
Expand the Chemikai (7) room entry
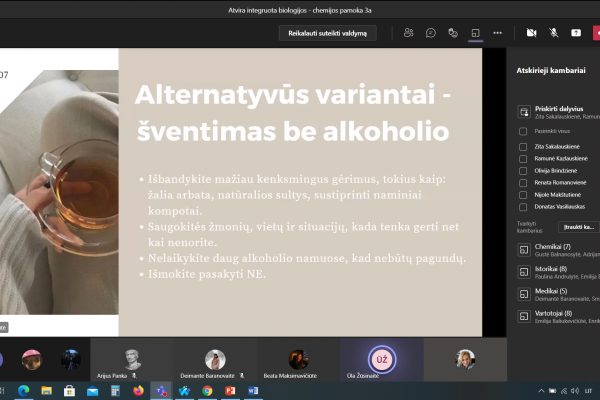(558, 250)
